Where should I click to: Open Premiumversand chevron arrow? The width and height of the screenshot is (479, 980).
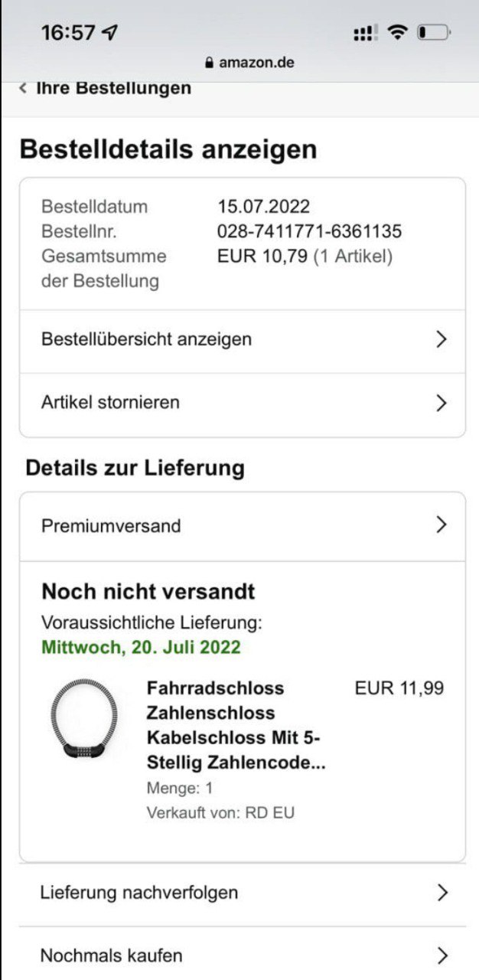[x=441, y=525]
